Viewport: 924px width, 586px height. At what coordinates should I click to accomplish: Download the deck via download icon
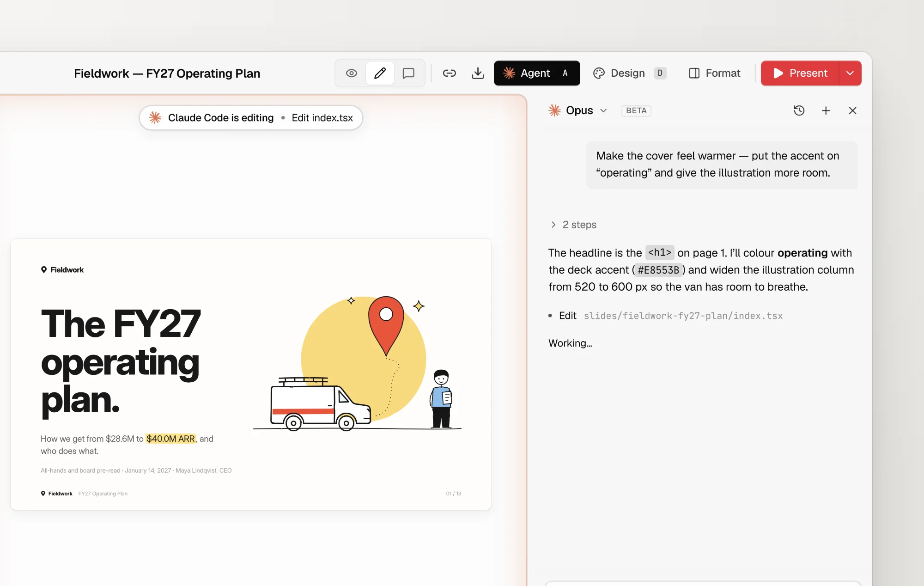(x=478, y=73)
